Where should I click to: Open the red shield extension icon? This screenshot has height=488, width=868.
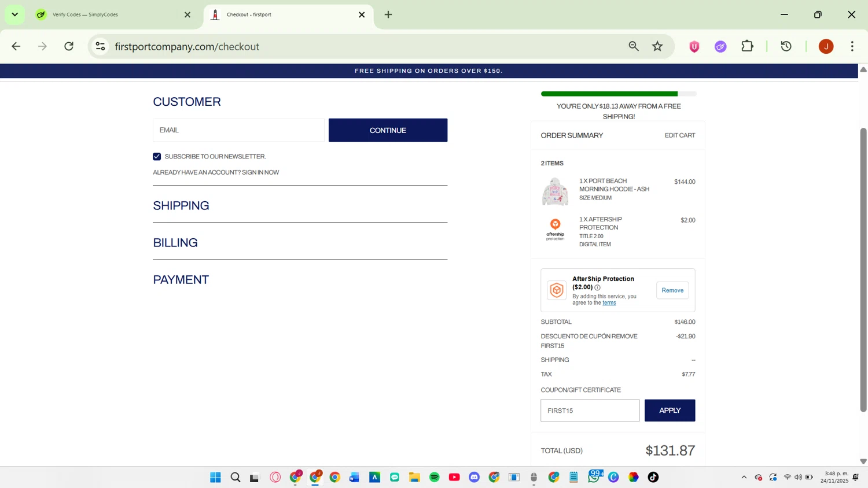point(694,47)
